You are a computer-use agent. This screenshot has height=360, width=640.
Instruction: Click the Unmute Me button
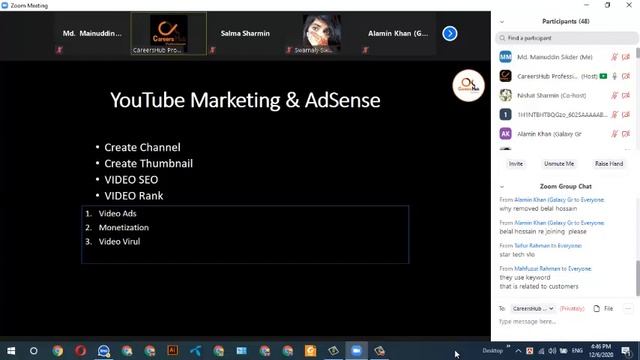point(559,164)
